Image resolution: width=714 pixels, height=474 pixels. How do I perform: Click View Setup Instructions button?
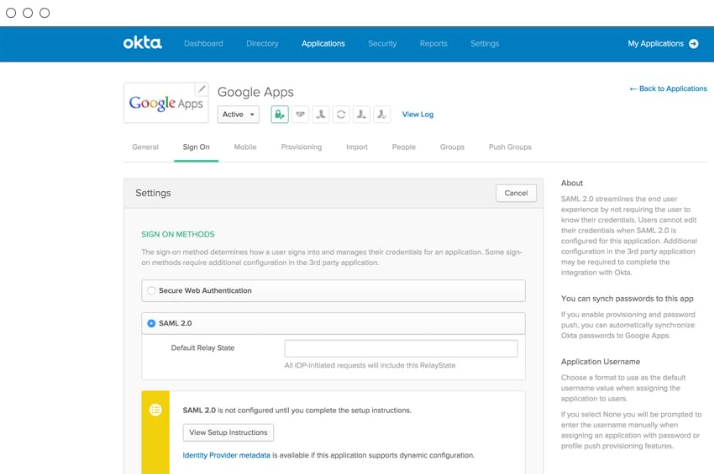[x=228, y=433]
